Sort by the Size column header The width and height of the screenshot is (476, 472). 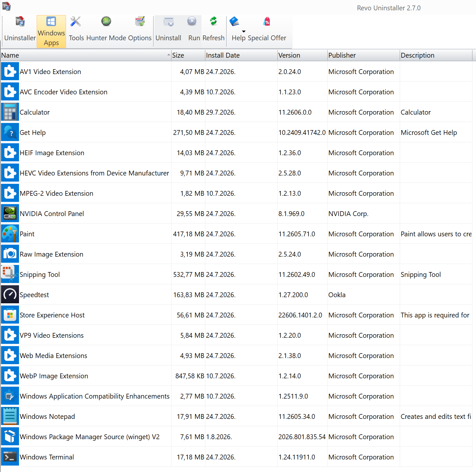click(x=188, y=55)
